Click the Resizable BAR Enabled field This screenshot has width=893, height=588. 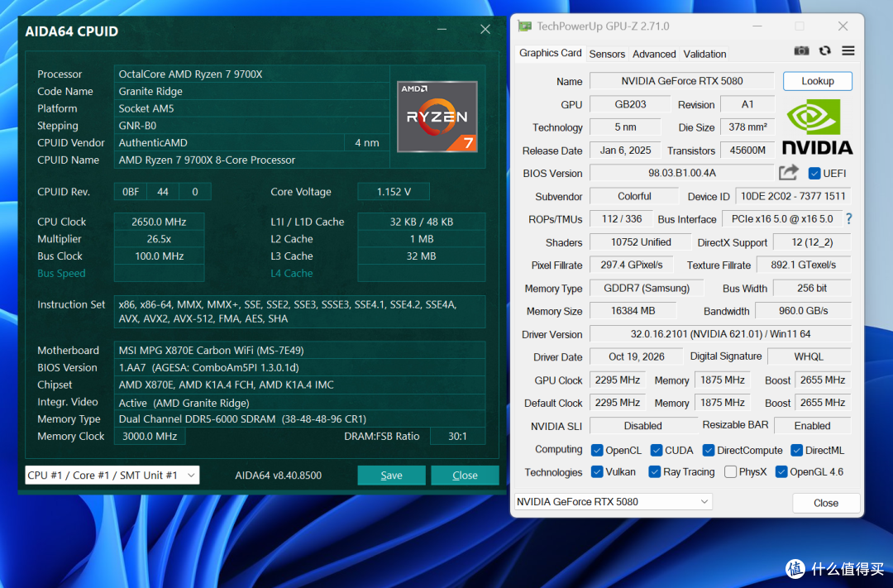click(812, 426)
